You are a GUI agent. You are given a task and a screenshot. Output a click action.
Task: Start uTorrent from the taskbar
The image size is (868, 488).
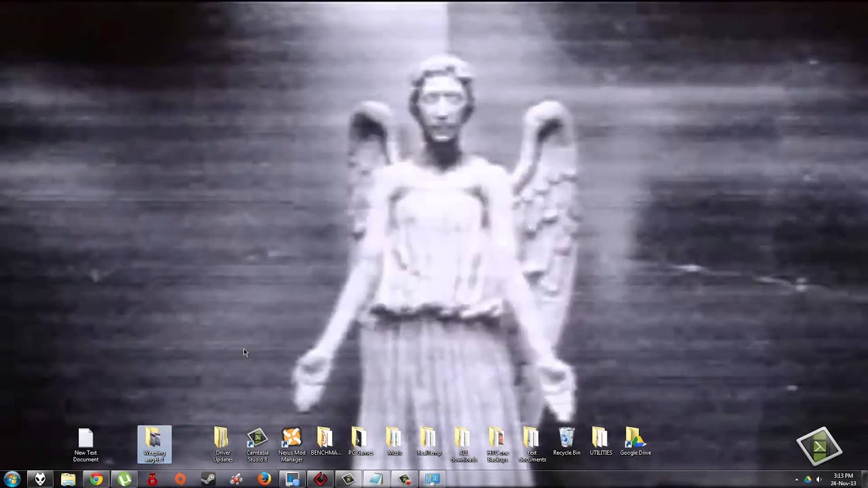[123, 480]
